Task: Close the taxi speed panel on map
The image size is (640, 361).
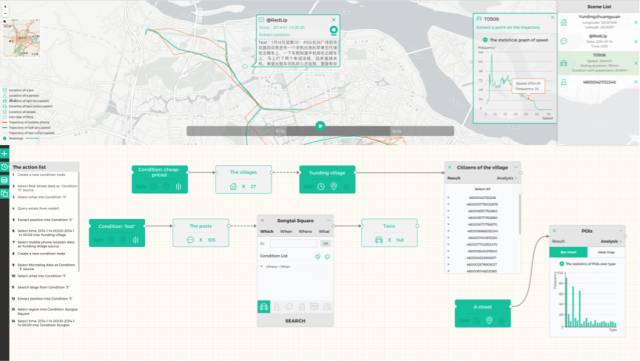Action: point(552,18)
